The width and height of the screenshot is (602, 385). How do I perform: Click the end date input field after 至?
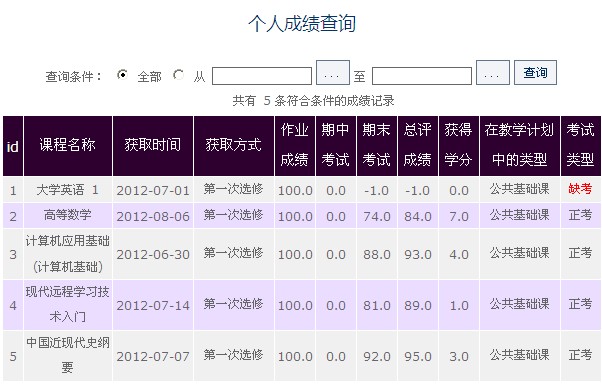[422, 76]
